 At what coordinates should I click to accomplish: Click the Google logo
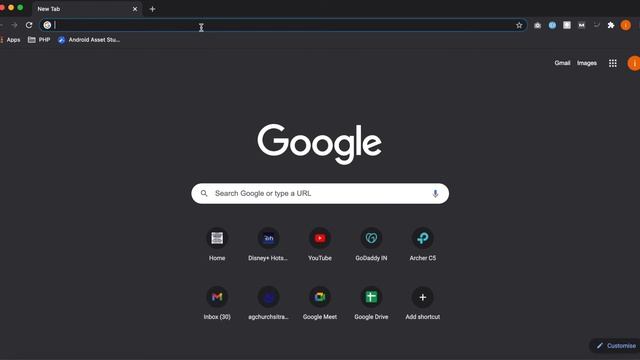pos(320,144)
